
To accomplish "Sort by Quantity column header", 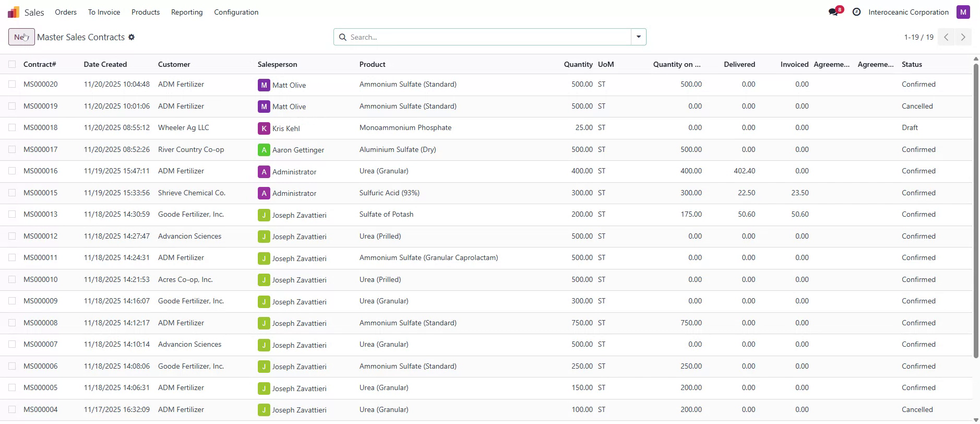I will pos(578,64).
